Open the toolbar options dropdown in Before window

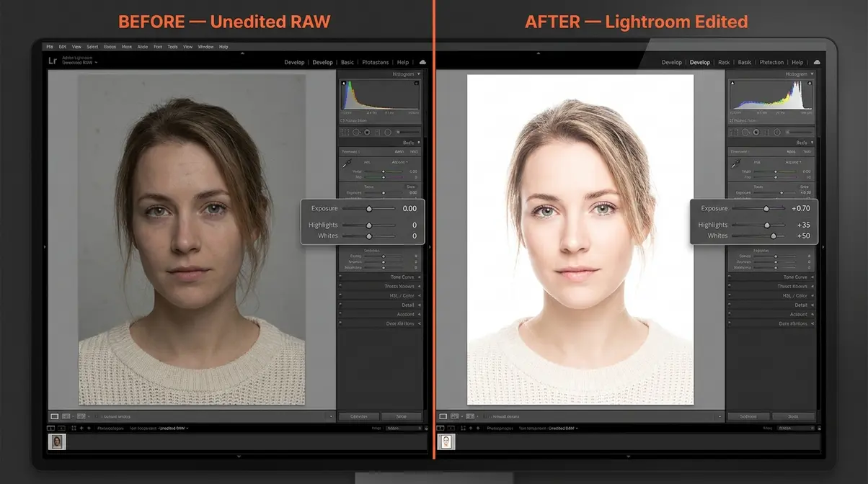point(331,416)
